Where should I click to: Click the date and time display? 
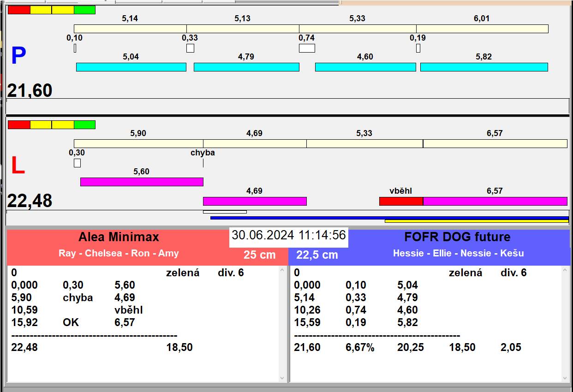[x=289, y=235]
